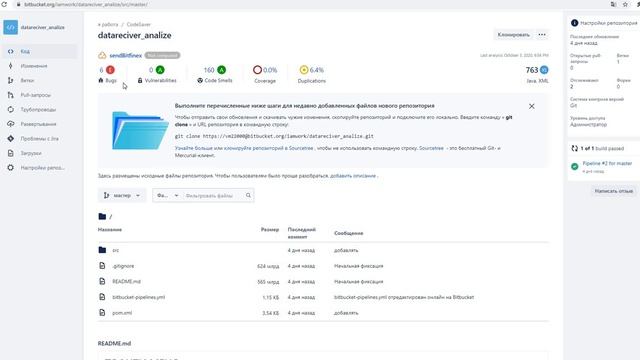Click the bitbucket-pipelines.yml commit message
The width and height of the screenshot is (640, 360).
tap(404, 297)
